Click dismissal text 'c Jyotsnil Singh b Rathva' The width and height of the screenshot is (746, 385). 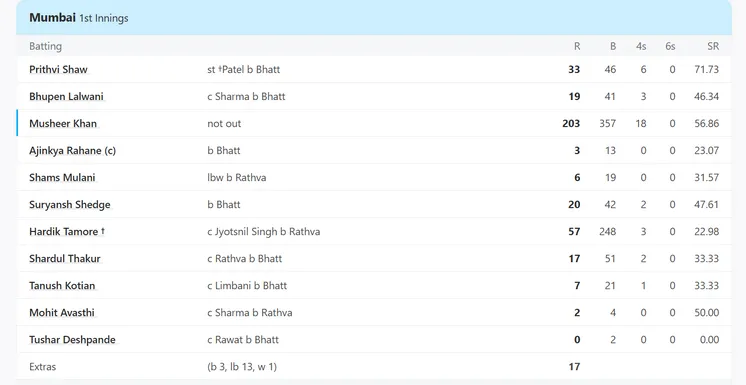click(264, 232)
